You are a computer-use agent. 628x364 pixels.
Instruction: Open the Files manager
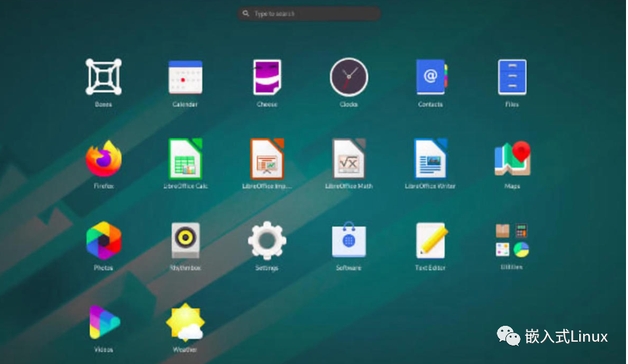click(x=512, y=77)
